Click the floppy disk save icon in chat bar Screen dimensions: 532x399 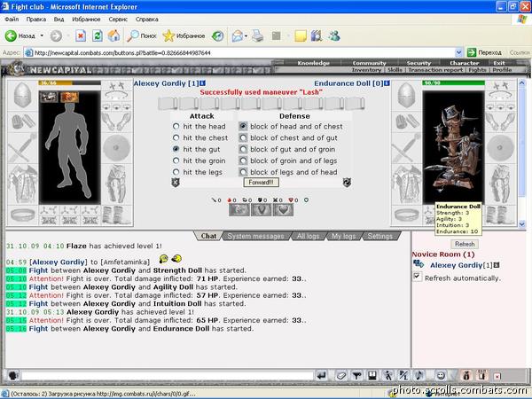372,376
